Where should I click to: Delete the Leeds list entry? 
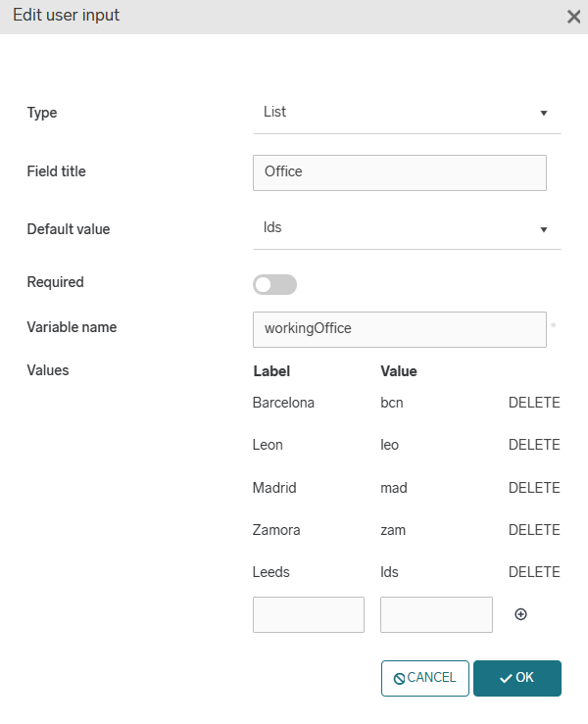(533, 572)
